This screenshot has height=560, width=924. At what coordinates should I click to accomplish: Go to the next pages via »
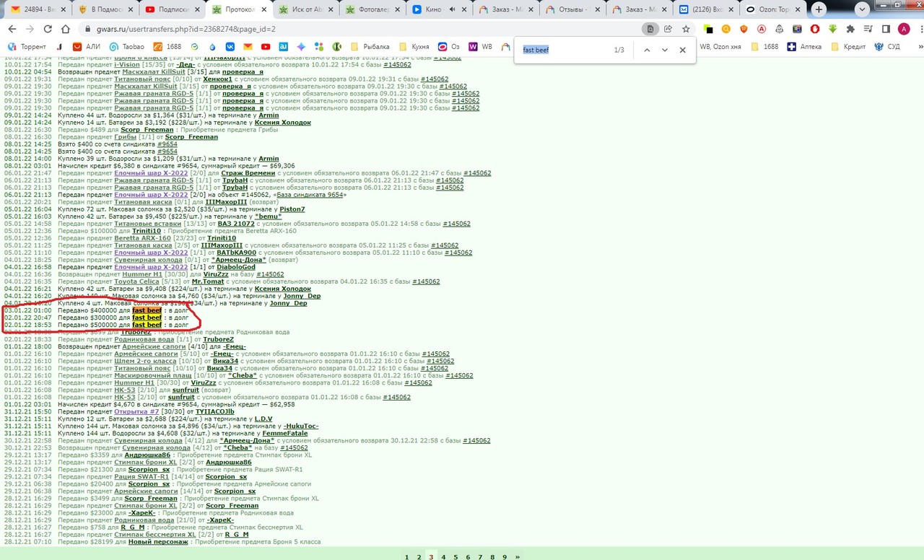[x=517, y=557]
